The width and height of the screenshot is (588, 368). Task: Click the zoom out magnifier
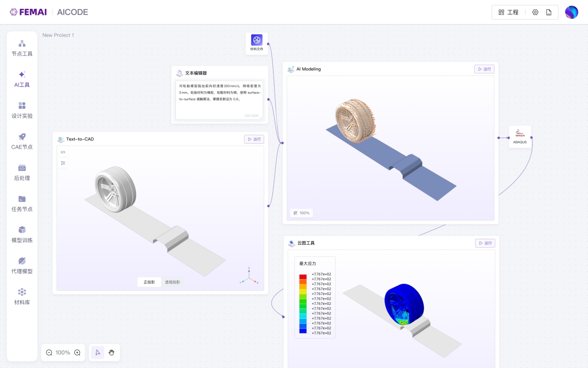pyautogui.click(x=49, y=353)
